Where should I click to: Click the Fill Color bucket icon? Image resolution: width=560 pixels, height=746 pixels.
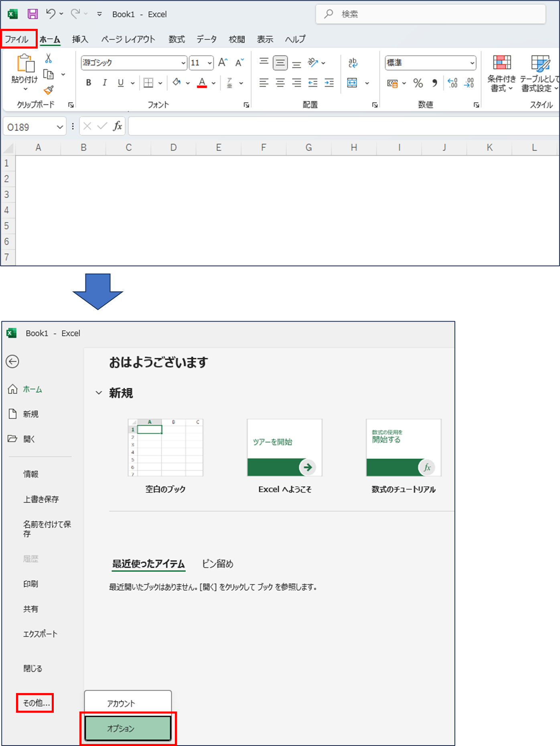pyautogui.click(x=177, y=83)
